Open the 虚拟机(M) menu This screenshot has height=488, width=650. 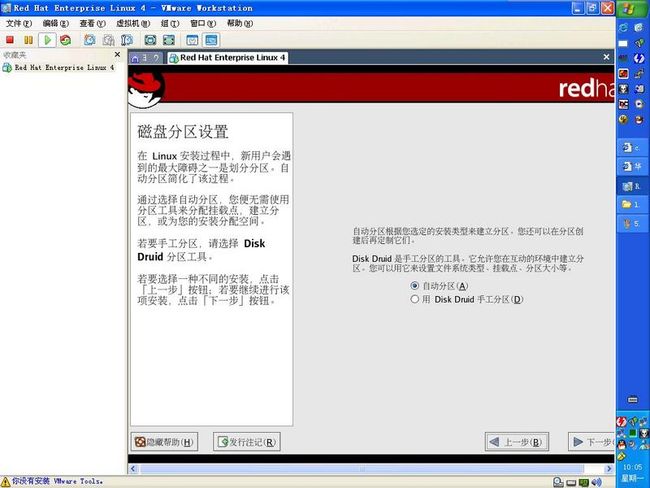pyautogui.click(x=133, y=23)
